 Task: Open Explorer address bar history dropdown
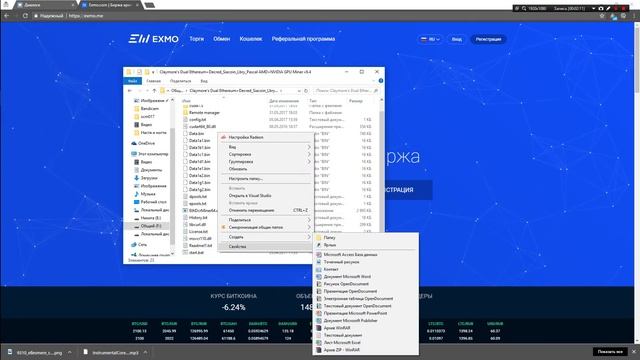(299, 91)
